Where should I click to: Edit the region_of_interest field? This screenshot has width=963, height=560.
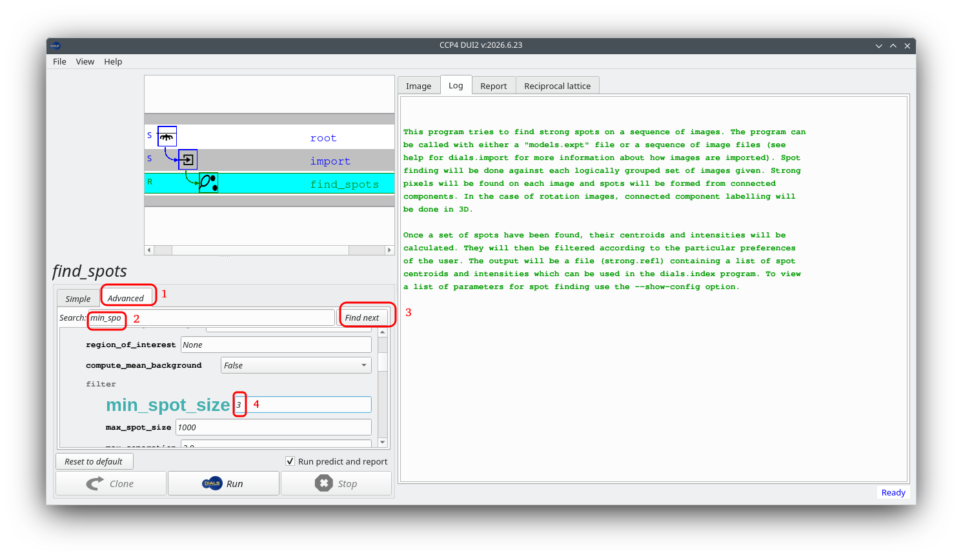[x=276, y=345]
